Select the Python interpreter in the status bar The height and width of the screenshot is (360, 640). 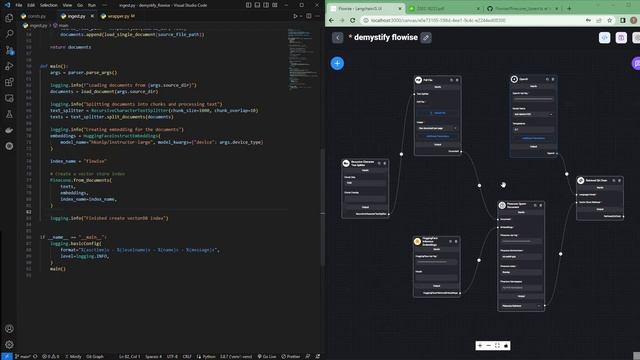tap(236, 356)
